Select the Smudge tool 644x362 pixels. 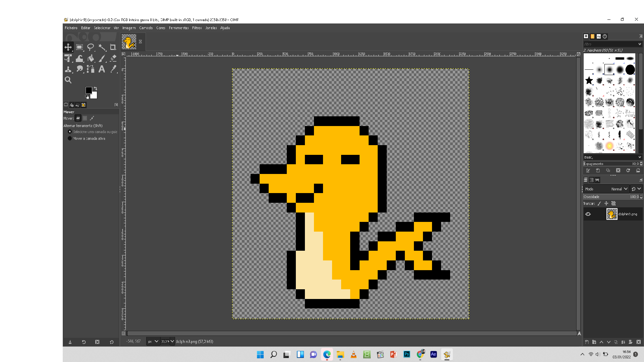tap(79, 69)
